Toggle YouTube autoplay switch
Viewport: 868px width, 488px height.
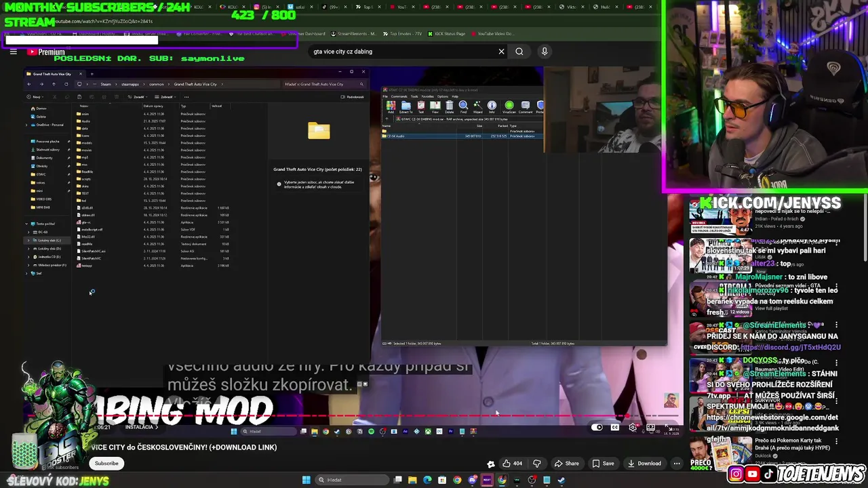click(597, 427)
